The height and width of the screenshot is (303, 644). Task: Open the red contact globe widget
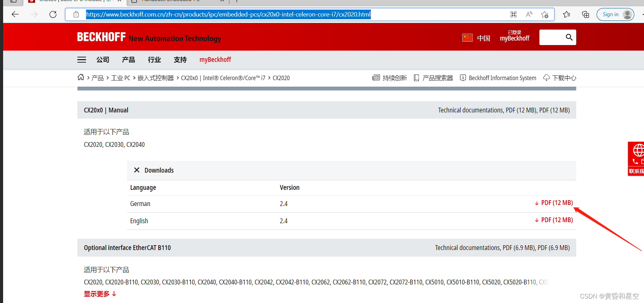click(x=636, y=159)
